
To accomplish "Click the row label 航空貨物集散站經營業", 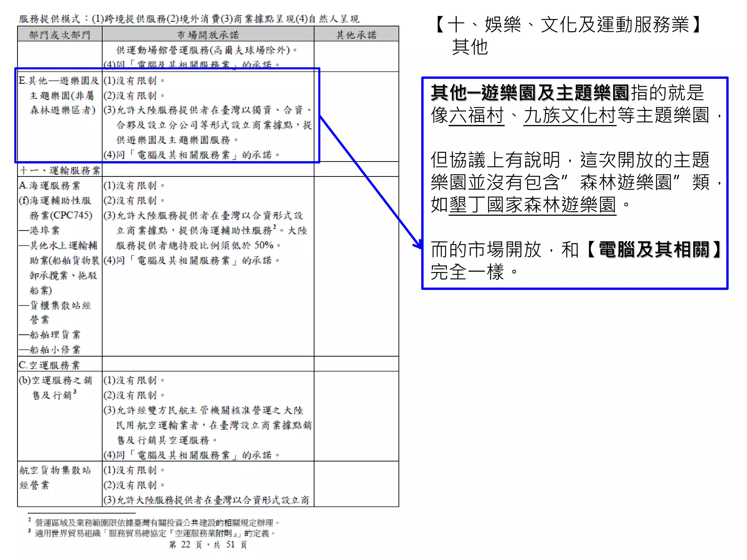I will 55,478.
